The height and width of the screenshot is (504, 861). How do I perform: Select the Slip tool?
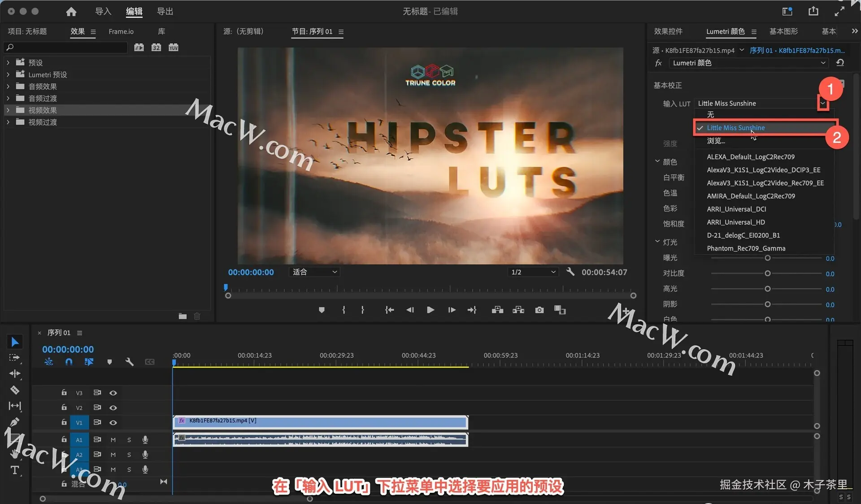(15, 406)
